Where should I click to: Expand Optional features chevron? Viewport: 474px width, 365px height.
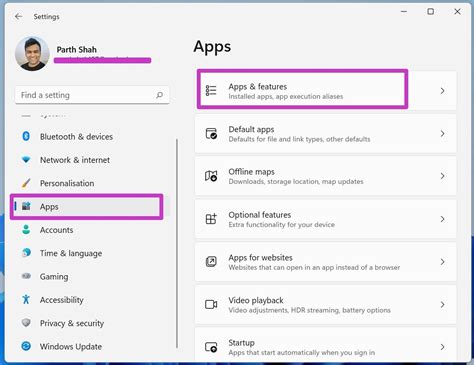pyautogui.click(x=442, y=219)
